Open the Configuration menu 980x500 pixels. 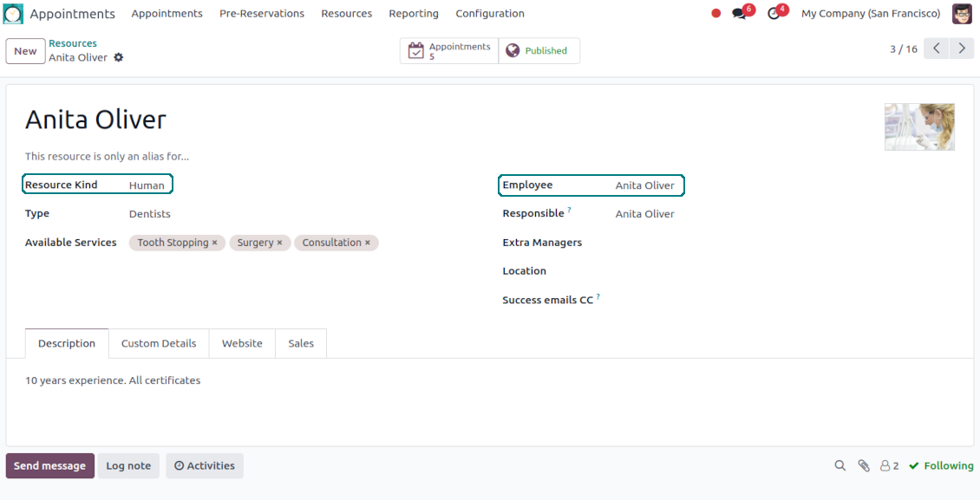(490, 14)
